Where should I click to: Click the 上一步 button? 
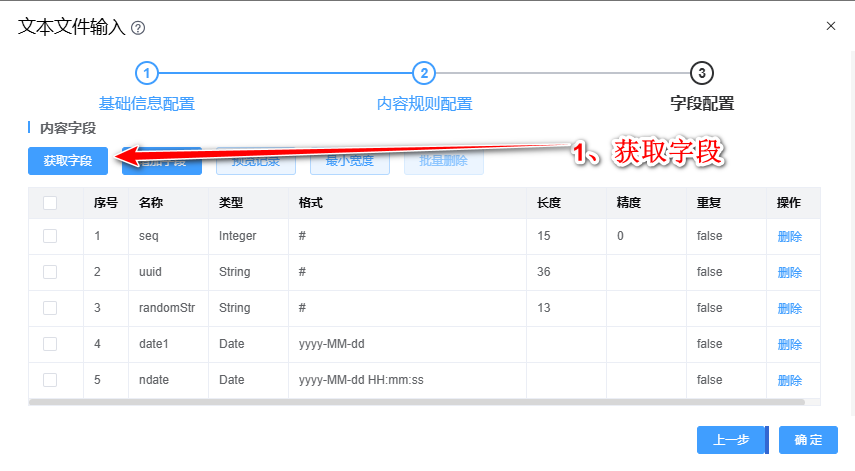730,440
